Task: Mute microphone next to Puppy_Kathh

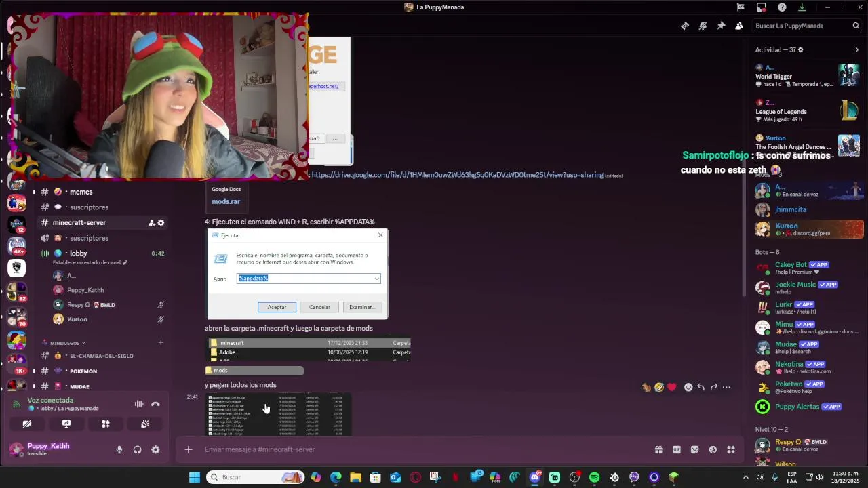Action: pos(119,449)
